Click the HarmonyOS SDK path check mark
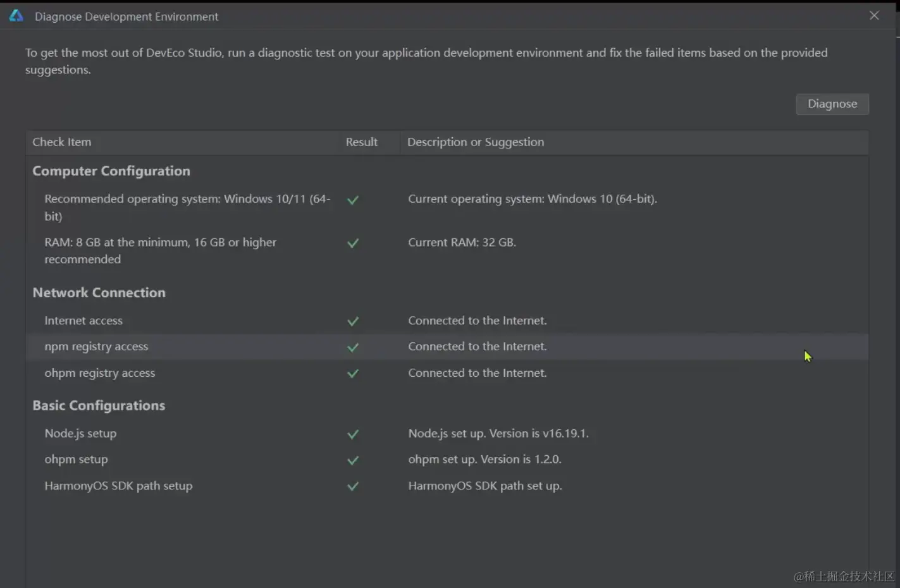 (x=353, y=486)
